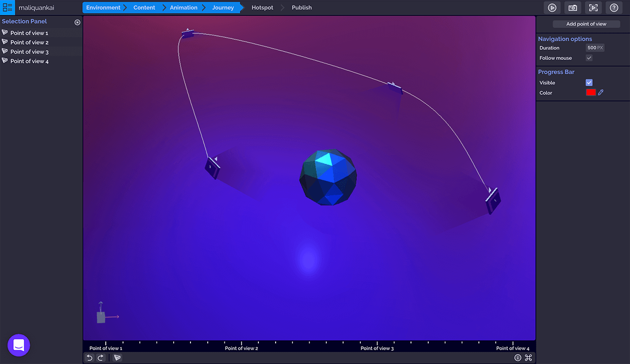This screenshot has height=364, width=630.
Task: Open the red progress bar color swatch
Action: 591,92
